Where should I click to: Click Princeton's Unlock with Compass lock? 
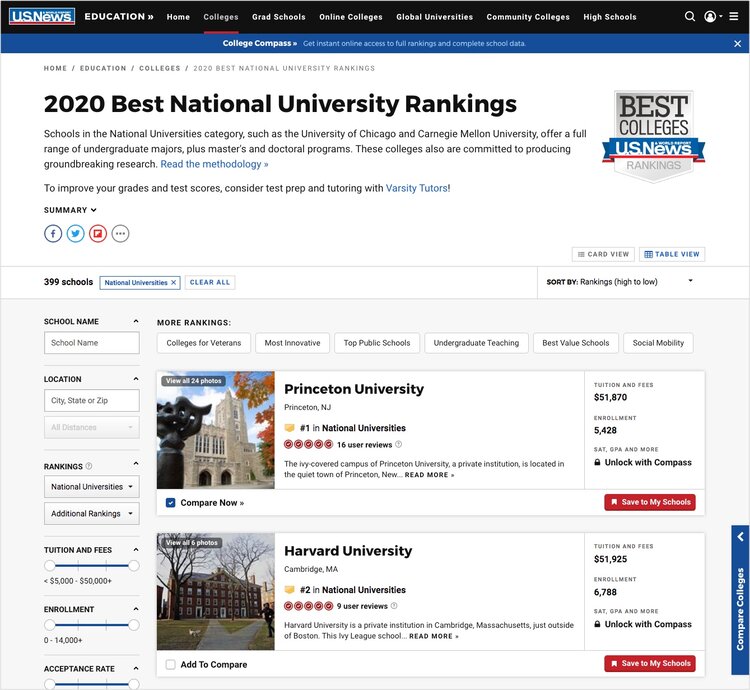click(597, 462)
